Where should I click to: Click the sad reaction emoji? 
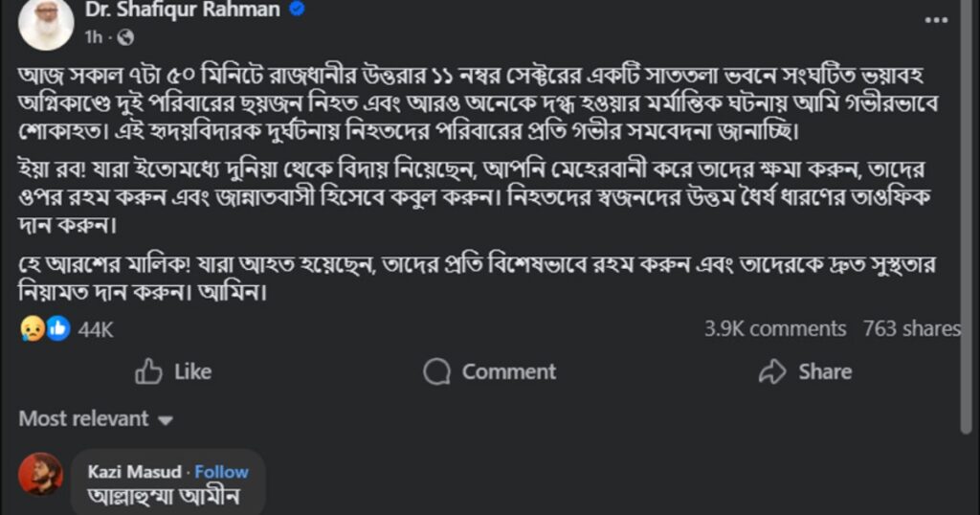[x=31, y=328]
